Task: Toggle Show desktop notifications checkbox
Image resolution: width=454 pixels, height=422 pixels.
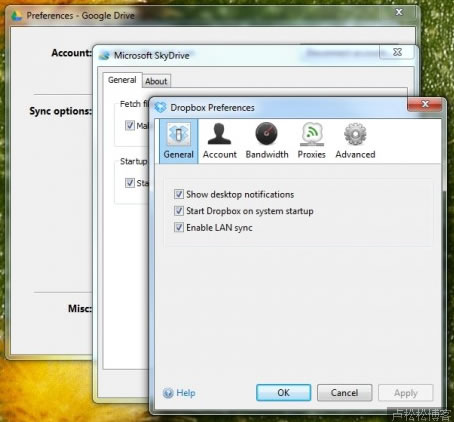Action: click(179, 194)
